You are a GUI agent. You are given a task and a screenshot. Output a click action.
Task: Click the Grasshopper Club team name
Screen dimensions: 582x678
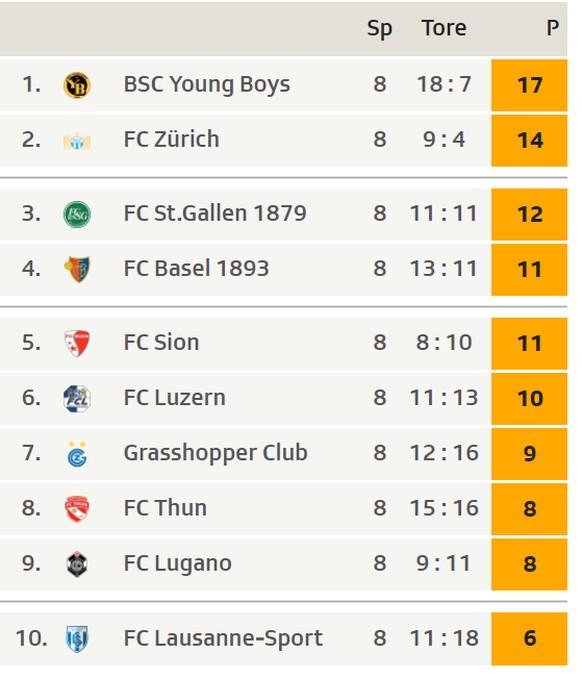[215, 454]
